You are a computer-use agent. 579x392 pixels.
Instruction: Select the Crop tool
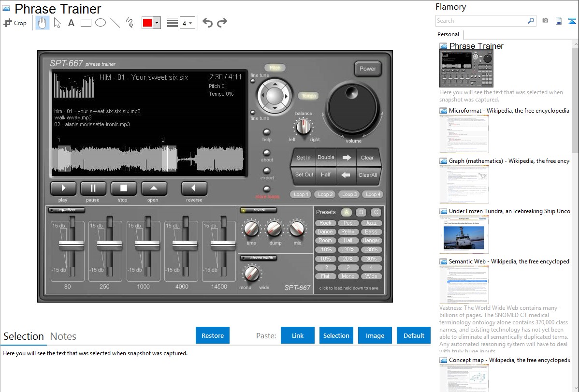click(x=15, y=23)
